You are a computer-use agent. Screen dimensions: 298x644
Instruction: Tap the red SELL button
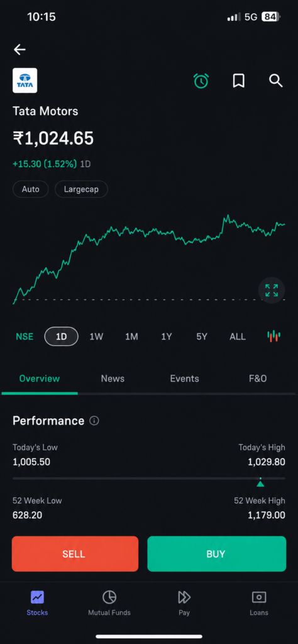tap(75, 553)
